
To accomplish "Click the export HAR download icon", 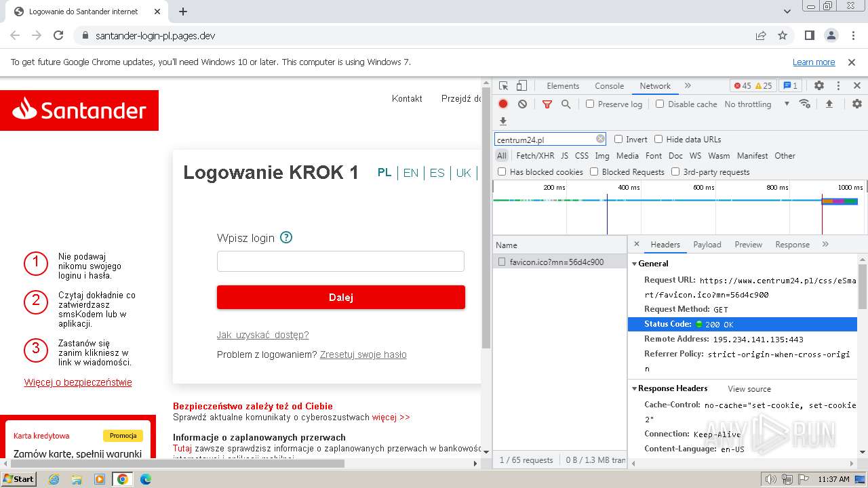I will (x=503, y=122).
